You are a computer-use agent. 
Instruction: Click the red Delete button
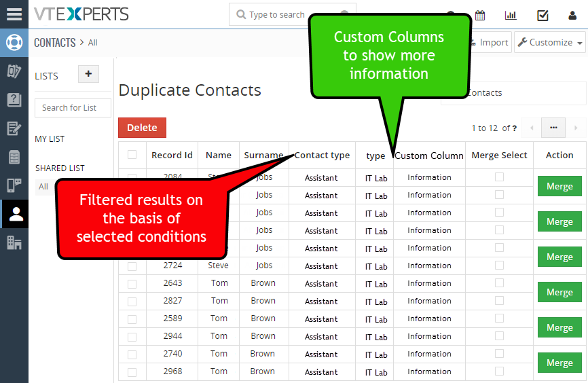pyautogui.click(x=142, y=128)
